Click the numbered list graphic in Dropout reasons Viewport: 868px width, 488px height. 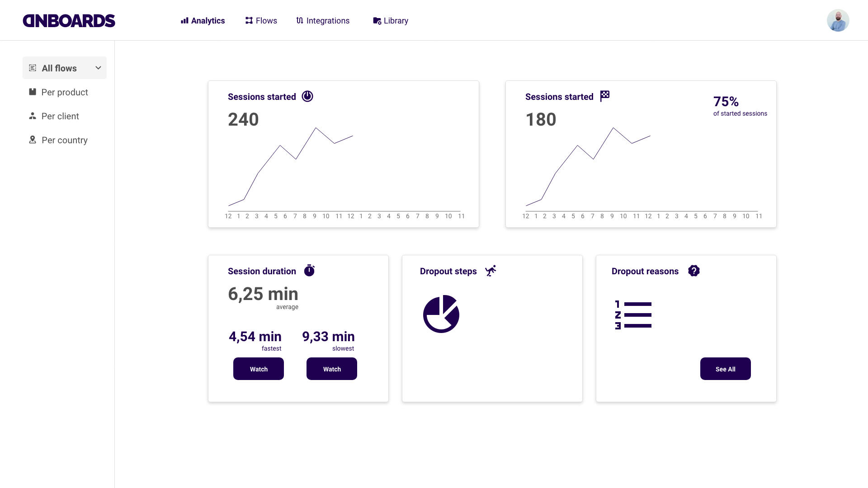pos(633,315)
